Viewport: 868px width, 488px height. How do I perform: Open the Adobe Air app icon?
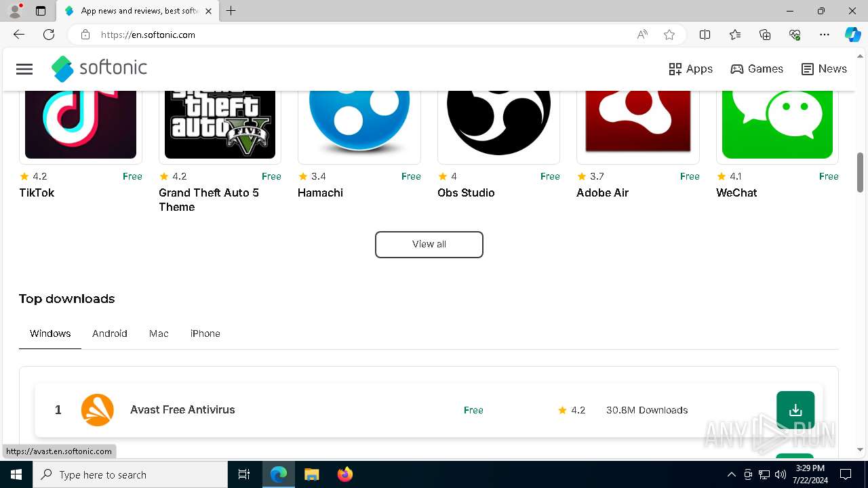click(638, 122)
